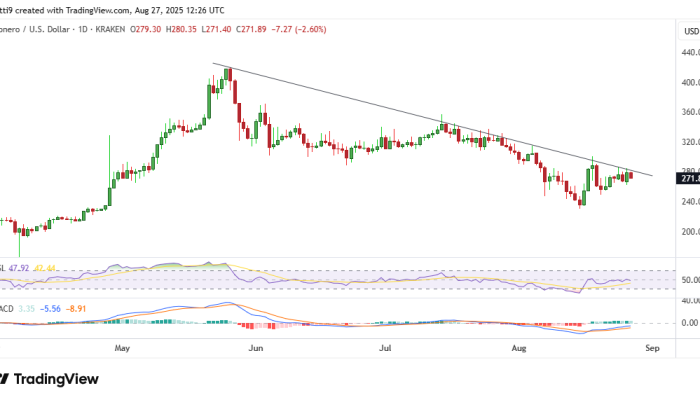700x400 pixels.
Task: Open the USD currency selector
Action: (x=689, y=31)
